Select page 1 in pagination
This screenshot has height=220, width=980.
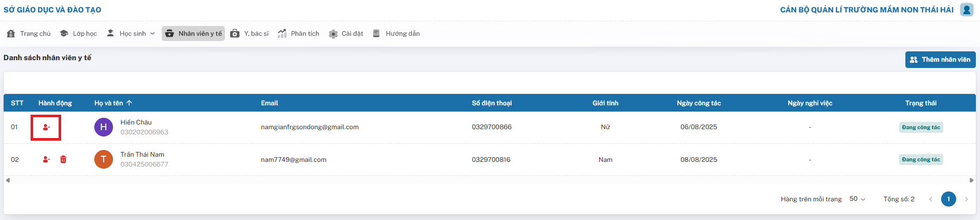[948, 199]
